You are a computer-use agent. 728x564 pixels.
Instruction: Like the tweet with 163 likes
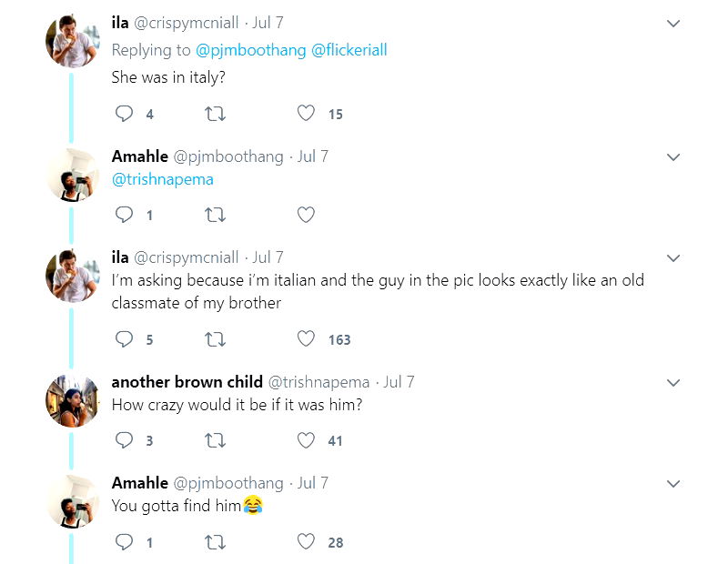[307, 339]
